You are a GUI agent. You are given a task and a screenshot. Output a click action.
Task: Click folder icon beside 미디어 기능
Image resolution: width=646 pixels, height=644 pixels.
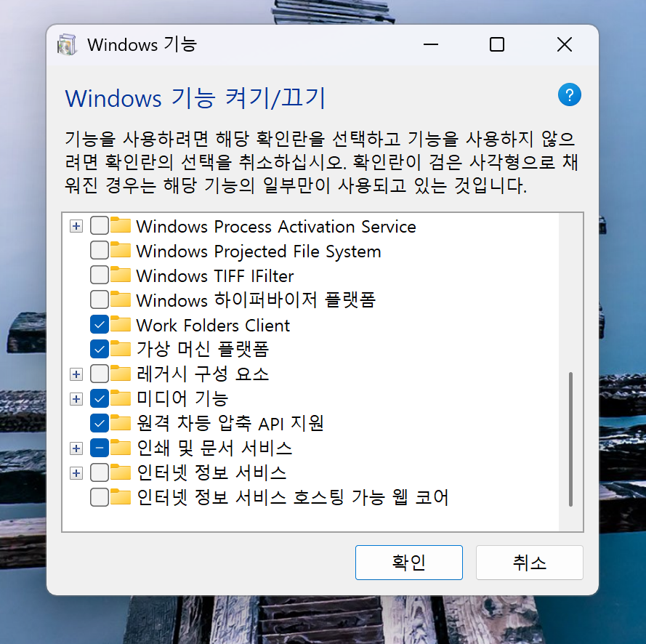120,398
